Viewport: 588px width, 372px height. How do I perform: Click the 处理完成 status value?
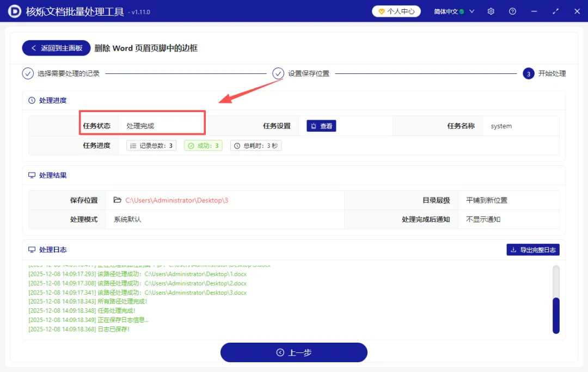140,126
